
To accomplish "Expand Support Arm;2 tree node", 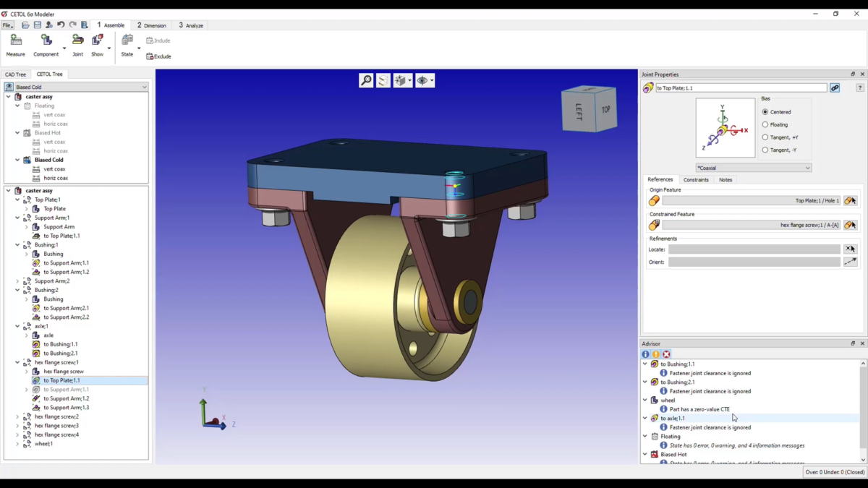I will coord(18,281).
